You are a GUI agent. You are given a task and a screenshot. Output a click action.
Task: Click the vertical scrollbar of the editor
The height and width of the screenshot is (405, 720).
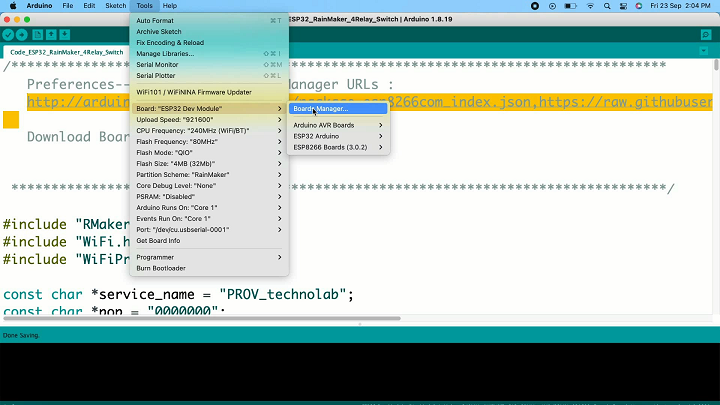(716, 65)
